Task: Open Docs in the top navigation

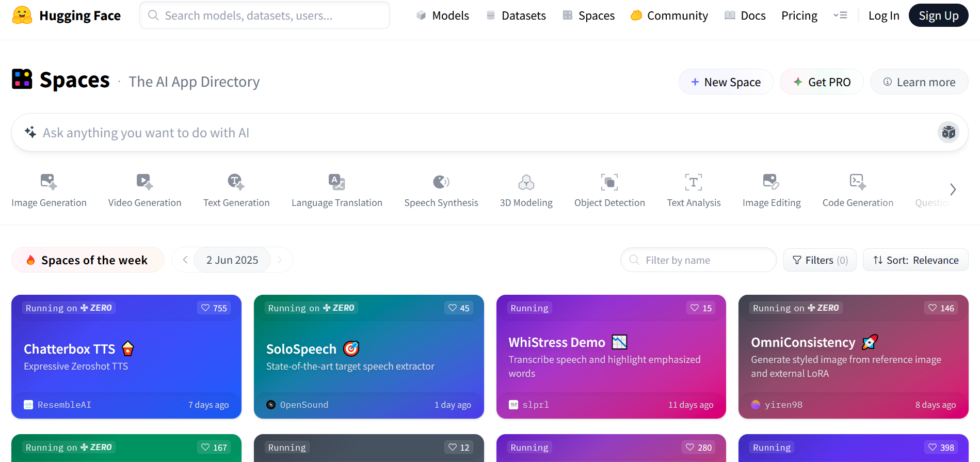Action: click(x=745, y=15)
